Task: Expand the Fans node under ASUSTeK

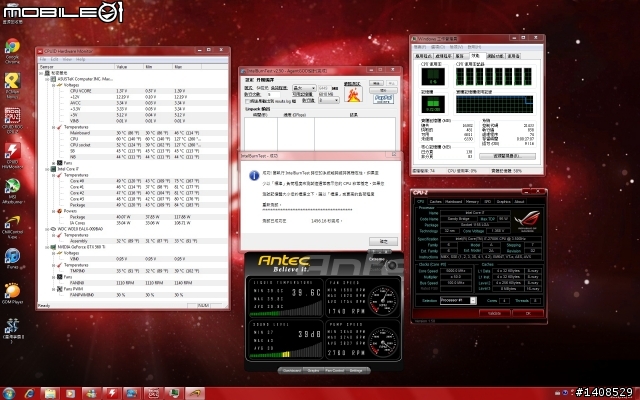Action: pos(53,163)
